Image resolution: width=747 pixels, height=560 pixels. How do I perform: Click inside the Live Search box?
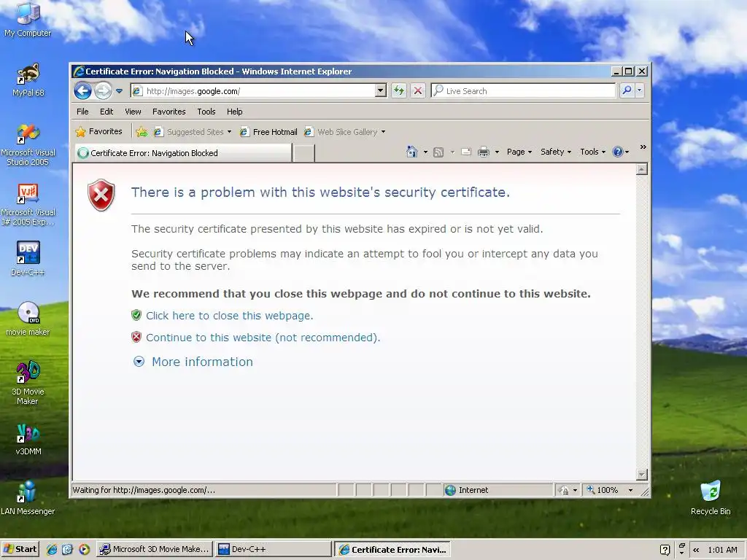(x=523, y=90)
